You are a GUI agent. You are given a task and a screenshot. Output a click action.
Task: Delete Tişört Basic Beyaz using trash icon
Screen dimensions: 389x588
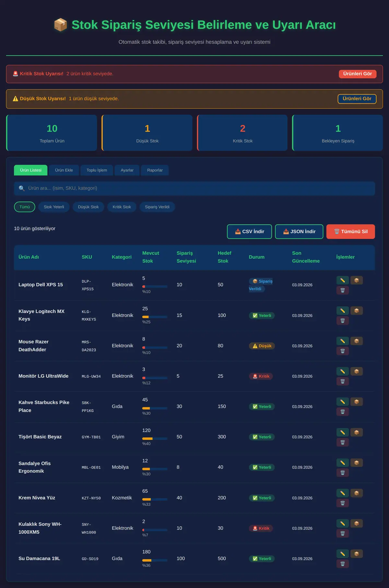[343, 442]
